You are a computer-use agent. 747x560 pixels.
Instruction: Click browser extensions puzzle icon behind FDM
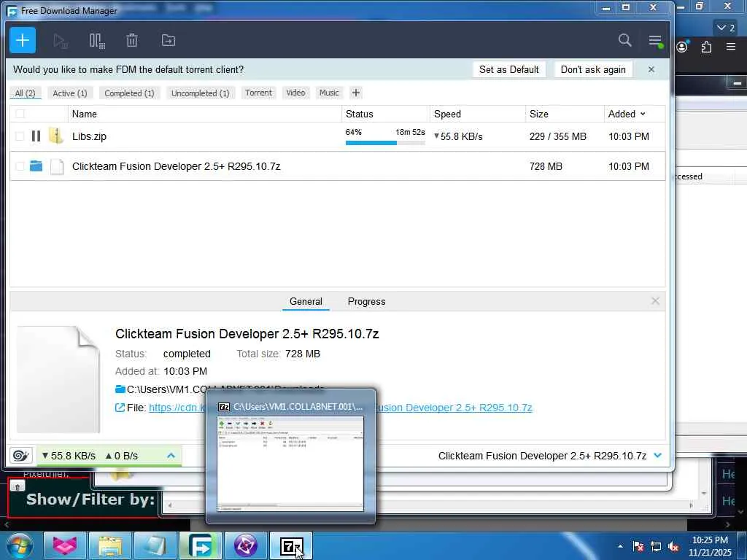(x=706, y=47)
